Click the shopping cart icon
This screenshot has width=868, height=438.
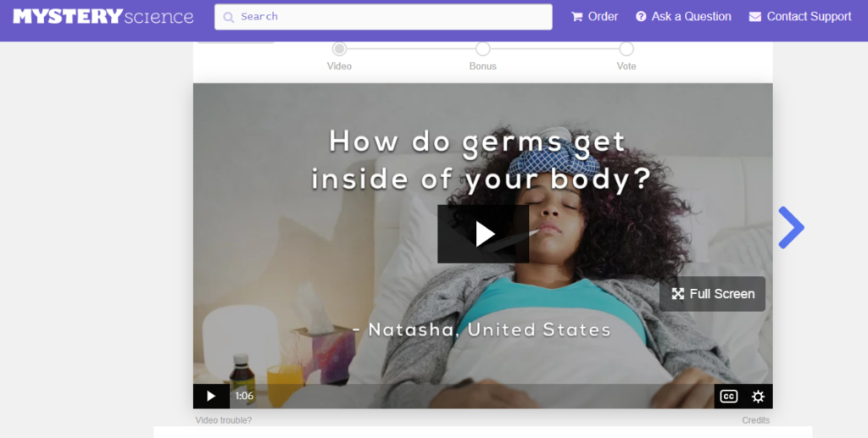(x=576, y=17)
